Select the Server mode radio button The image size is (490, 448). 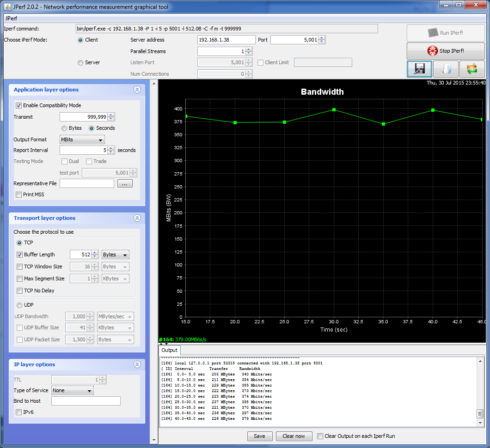coord(80,62)
